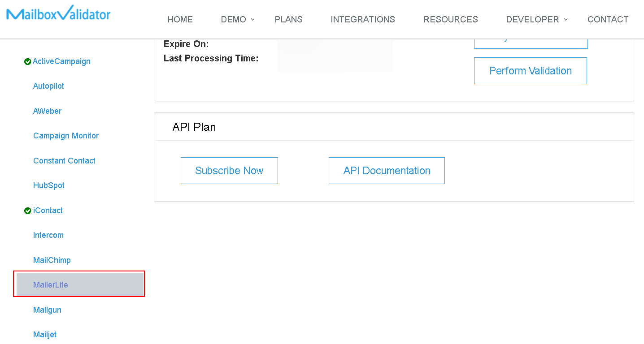Click Subscribe Now under API Plan

[x=229, y=171]
